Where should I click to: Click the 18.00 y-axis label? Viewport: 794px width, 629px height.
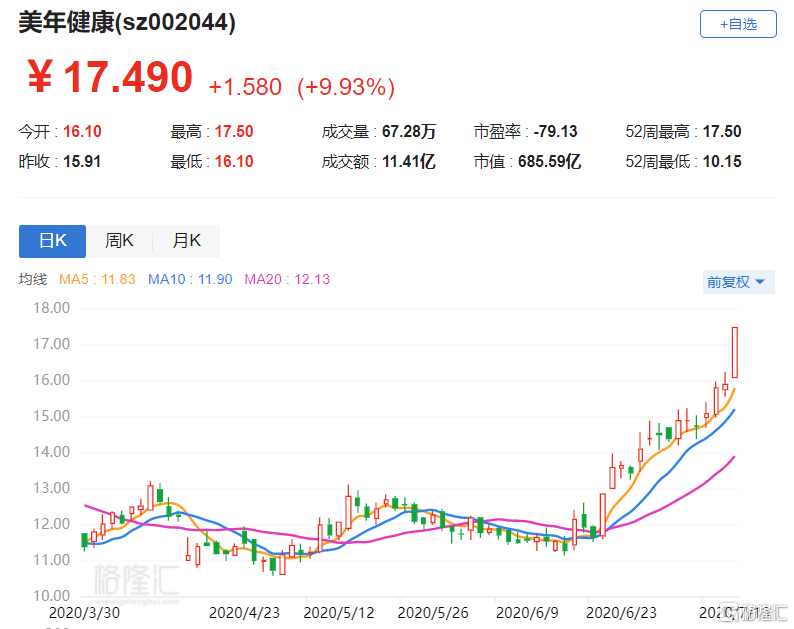(51, 308)
